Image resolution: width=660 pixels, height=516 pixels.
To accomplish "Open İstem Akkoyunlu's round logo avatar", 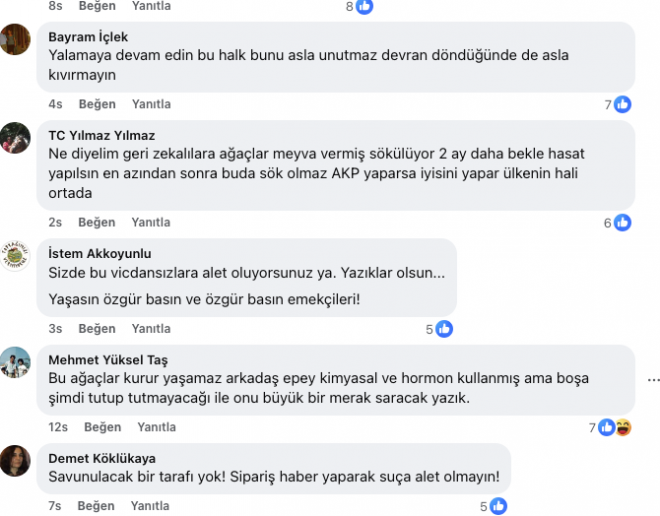I will (x=15, y=254).
